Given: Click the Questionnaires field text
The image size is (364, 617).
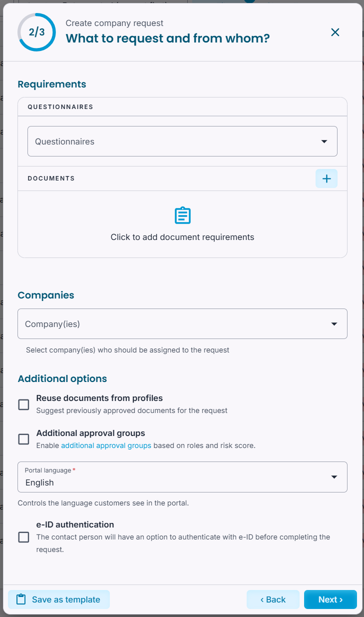Looking at the screenshot, I should click(x=65, y=141).
